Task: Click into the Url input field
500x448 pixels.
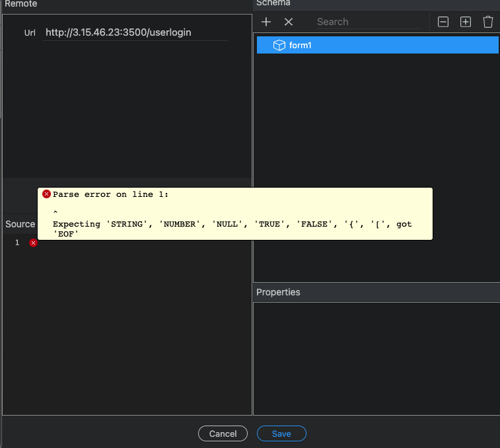Action: (x=135, y=32)
